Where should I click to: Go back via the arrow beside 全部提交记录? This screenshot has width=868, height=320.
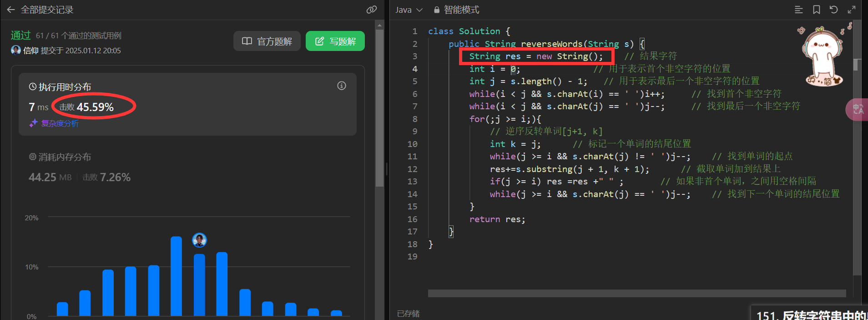click(11, 10)
